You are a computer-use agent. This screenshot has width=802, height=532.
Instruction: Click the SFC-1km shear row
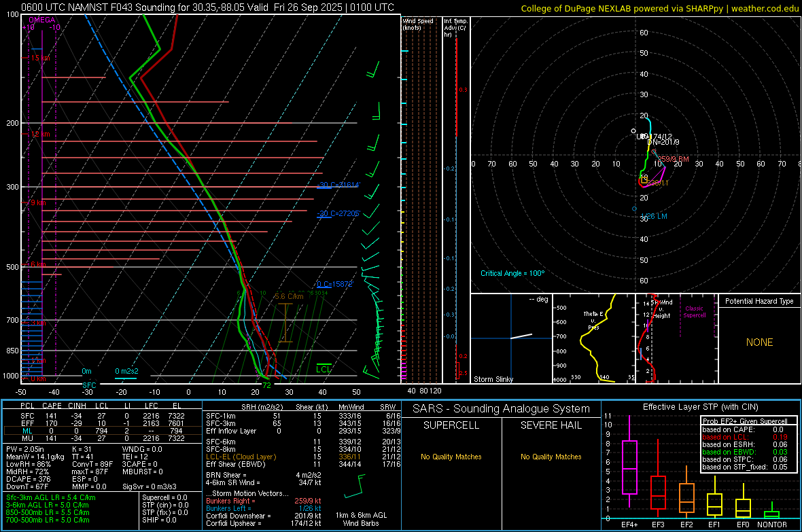point(303,416)
